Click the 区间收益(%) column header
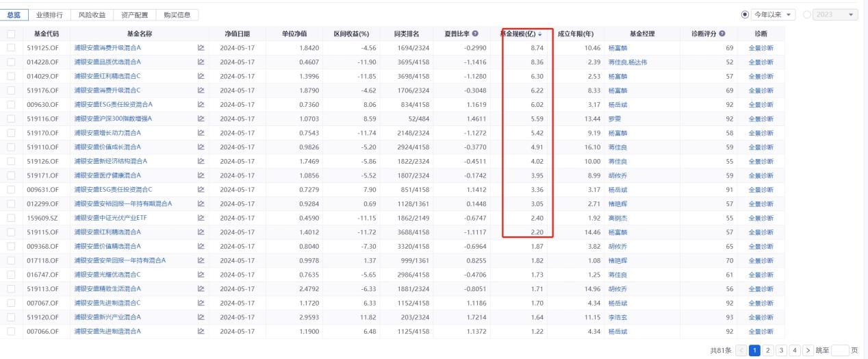The height and width of the screenshot is (359, 868). 351,34
